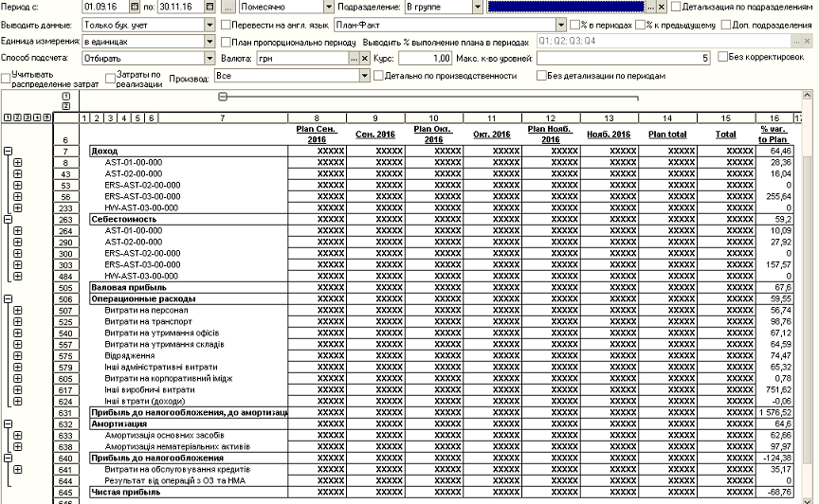Click the Курс input field
819x504 pixels.
[425, 58]
